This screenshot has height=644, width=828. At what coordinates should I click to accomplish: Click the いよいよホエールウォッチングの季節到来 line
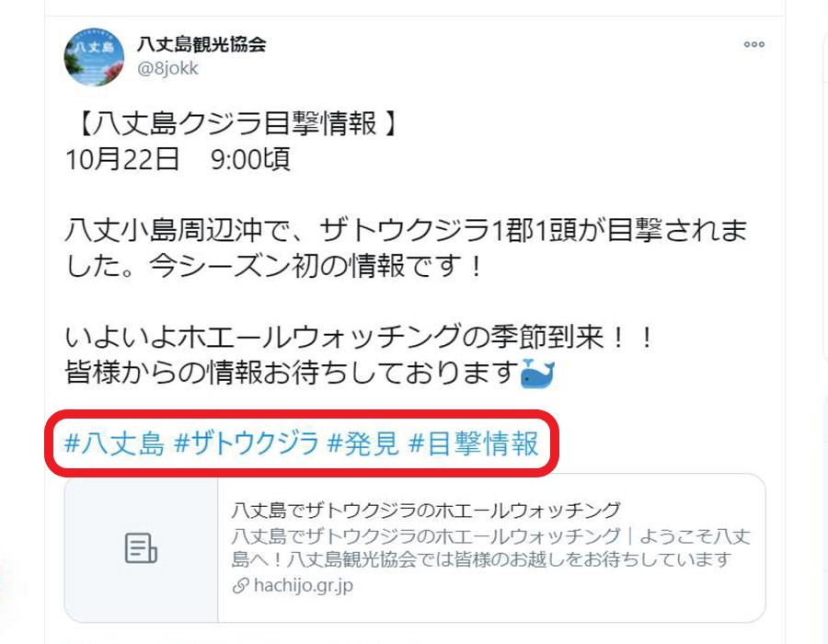[x=360, y=338]
